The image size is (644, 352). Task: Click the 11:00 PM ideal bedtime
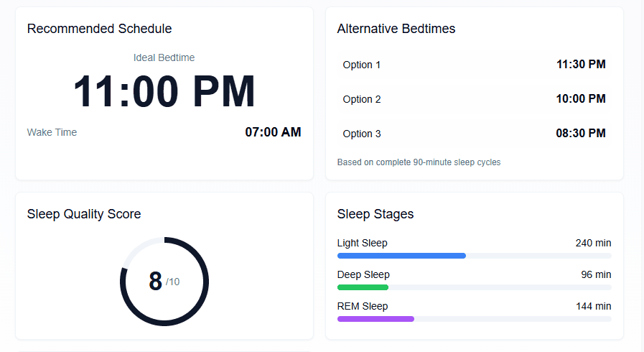point(164,93)
